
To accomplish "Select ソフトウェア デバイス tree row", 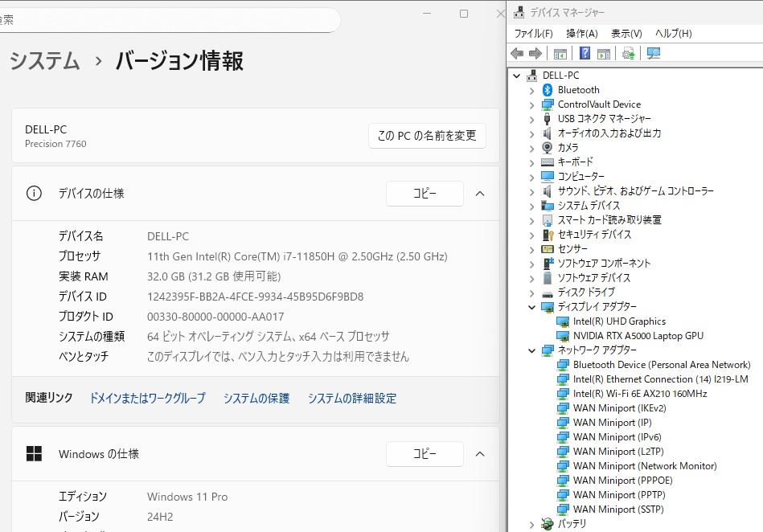I will point(593,278).
